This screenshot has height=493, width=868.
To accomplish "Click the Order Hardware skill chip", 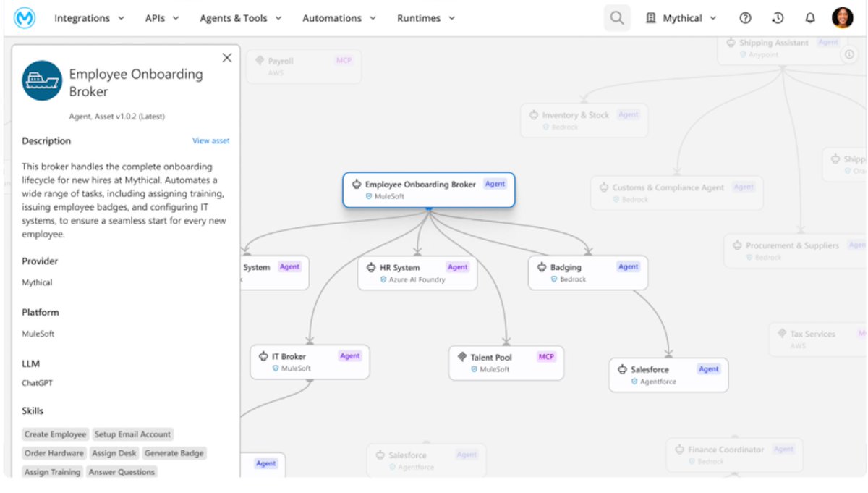I will tap(54, 453).
